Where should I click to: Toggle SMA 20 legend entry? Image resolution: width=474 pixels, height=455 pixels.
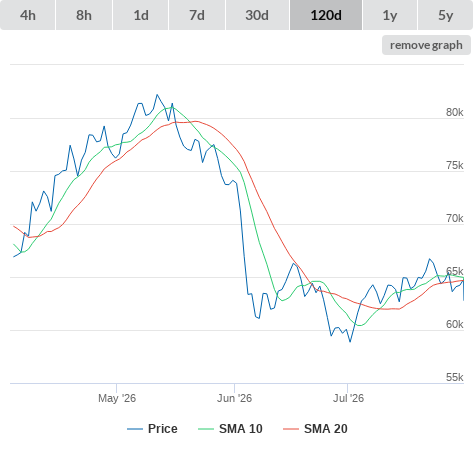[x=326, y=429]
